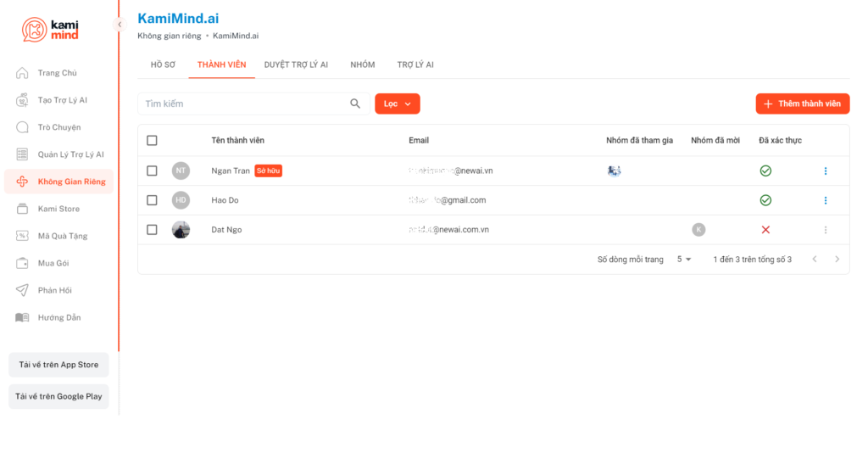868x453 pixels.
Task: Click the invited group K badge for Dat Ngo
Action: click(x=698, y=229)
